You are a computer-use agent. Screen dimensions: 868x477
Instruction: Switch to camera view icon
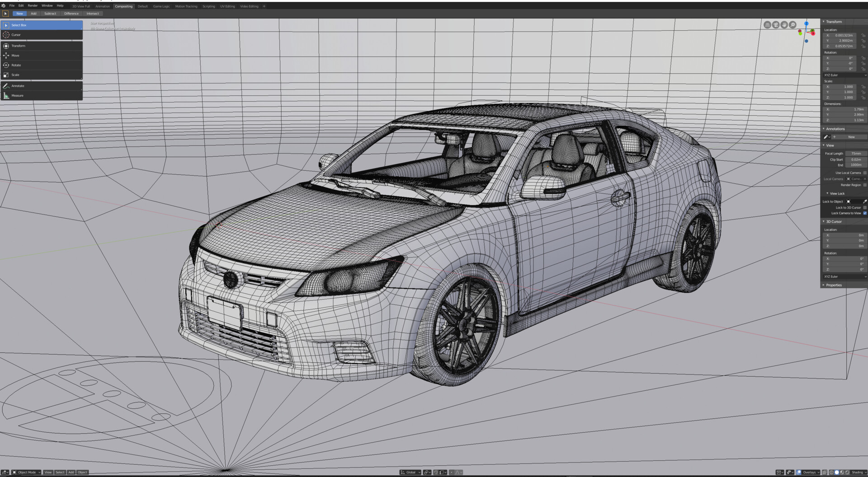pyautogui.click(x=776, y=25)
